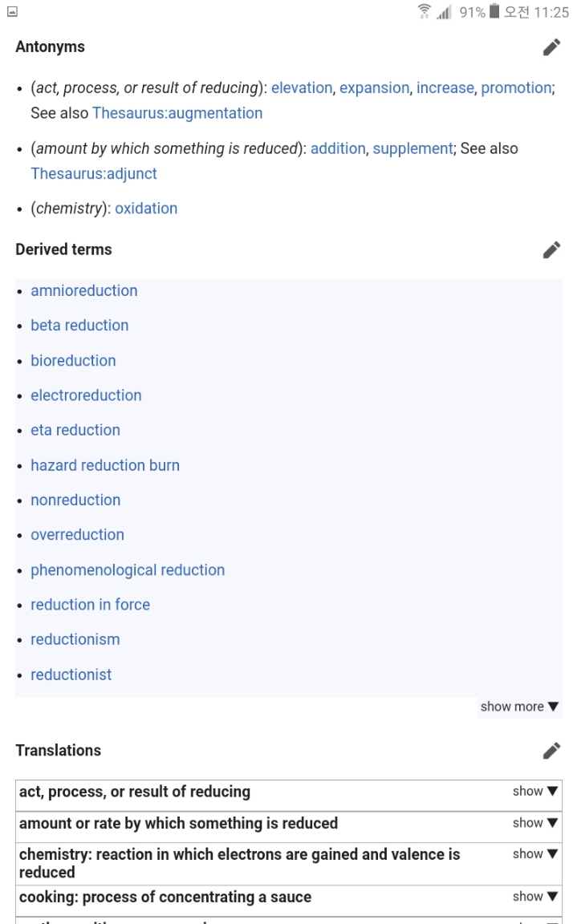Click the Derived terms edit pencil
The width and height of the screenshot is (577, 924).
point(551,250)
